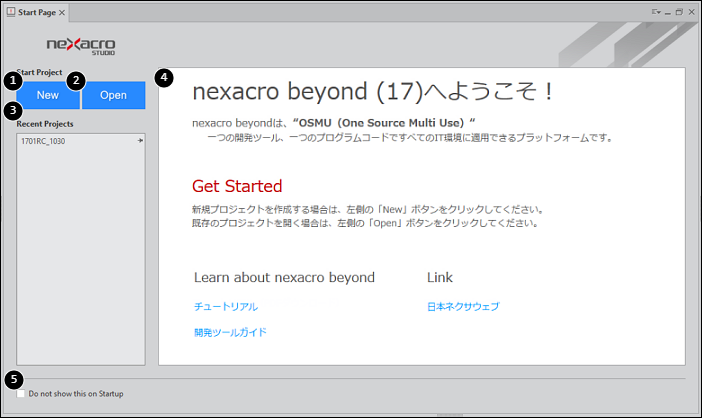
Task: Click the Get Started heading
Action: pyautogui.click(x=237, y=186)
